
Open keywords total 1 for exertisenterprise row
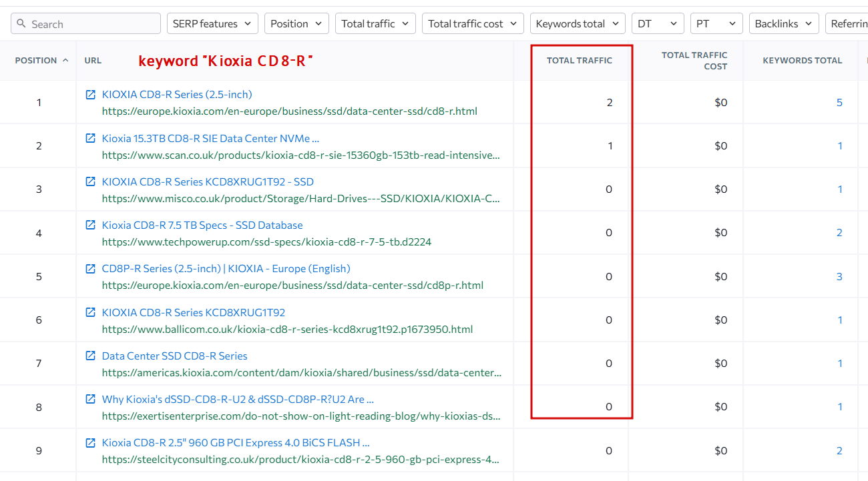pos(840,407)
